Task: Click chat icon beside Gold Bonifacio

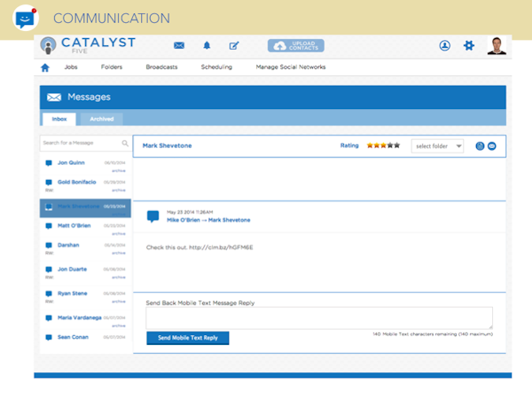Action: tap(49, 183)
